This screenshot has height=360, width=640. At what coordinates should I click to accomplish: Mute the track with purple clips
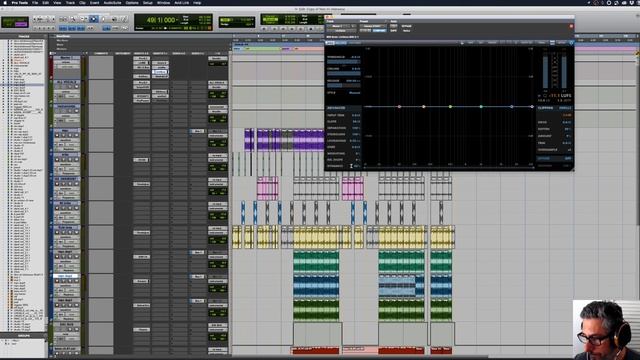[x=76, y=136]
